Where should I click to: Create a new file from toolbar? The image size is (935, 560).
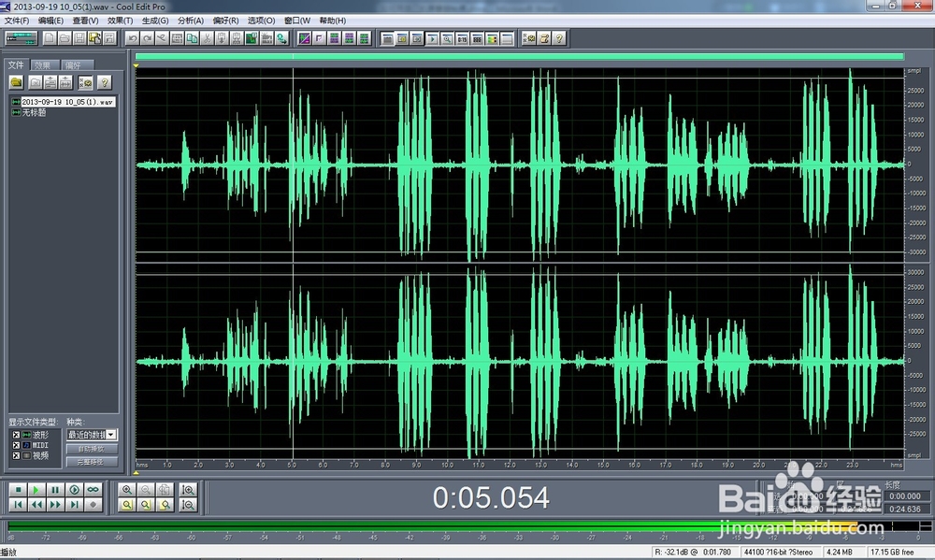point(50,38)
